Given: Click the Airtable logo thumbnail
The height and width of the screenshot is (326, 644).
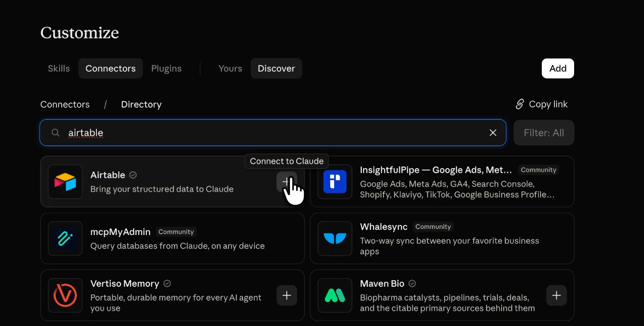Looking at the screenshot, I should [65, 182].
